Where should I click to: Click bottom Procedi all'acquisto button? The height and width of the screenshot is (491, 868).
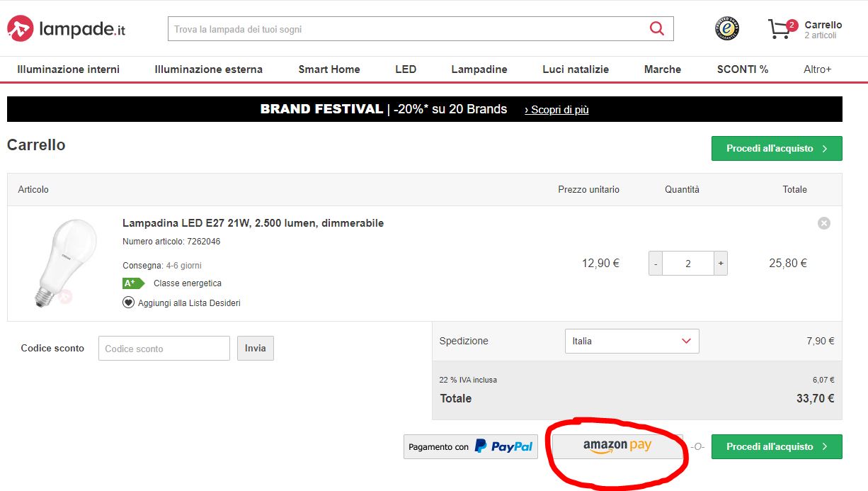[777, 446]
